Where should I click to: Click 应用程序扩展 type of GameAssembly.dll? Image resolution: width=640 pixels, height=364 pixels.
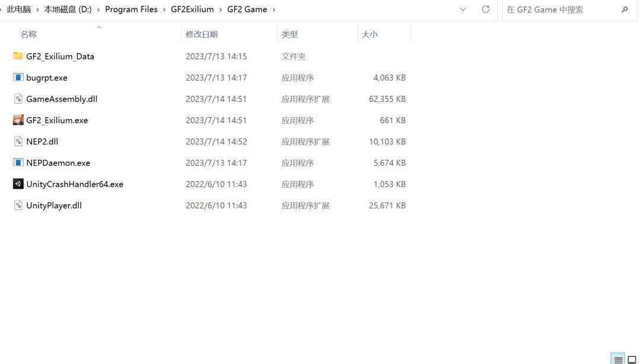(x=305, y=99)
